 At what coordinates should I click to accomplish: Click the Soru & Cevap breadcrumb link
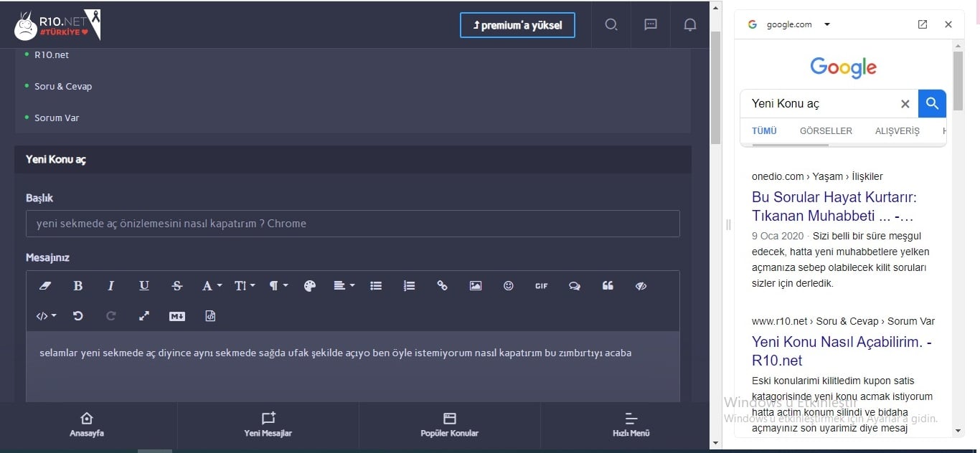point(63,87)
